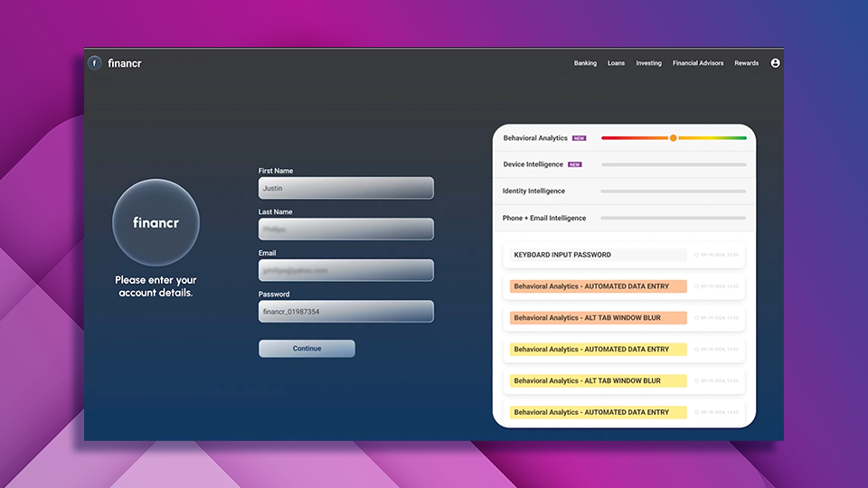This screenshot has width=868, height=488.
Task: Select the Email input field
Action: pyautogui.click(x=345, y=270)
